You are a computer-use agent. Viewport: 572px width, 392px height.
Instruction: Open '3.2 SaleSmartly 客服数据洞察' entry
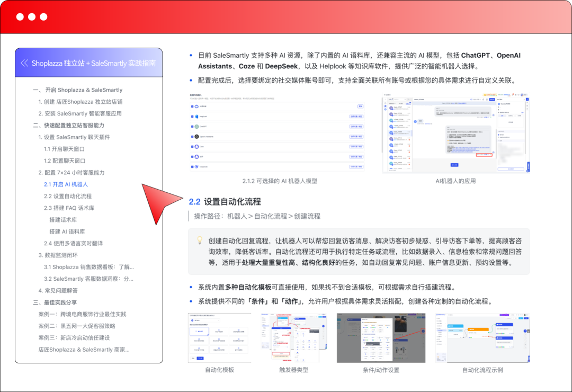click(x=88, y=279)
